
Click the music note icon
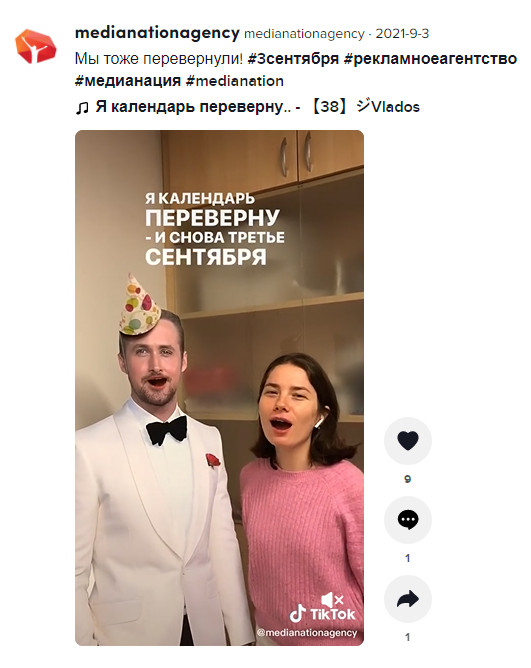82,108
